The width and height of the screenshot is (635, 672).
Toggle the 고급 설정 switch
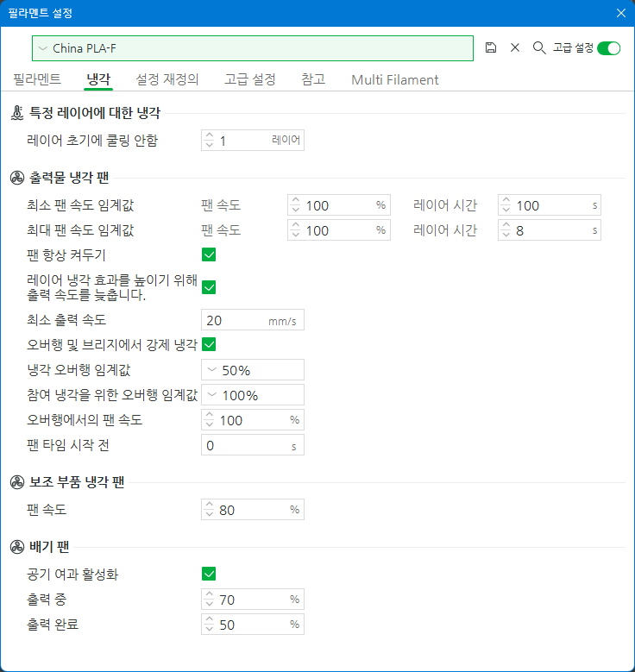[609, 48]
